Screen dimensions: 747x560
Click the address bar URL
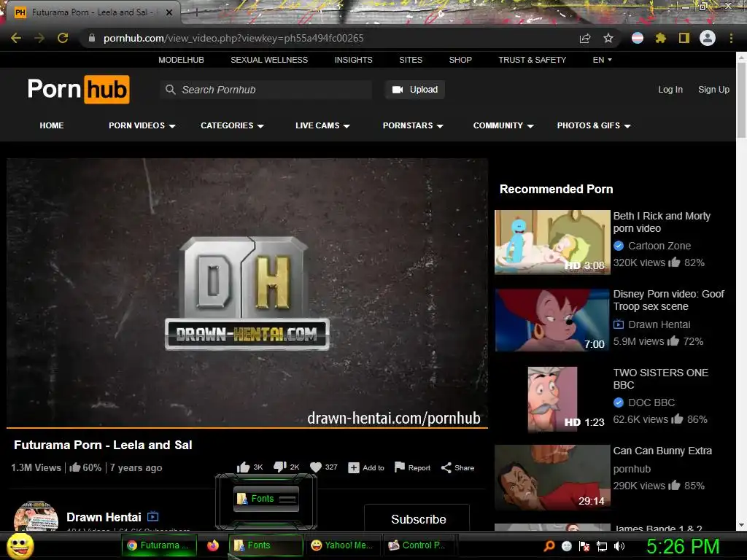pyautogui.click(x=233, y=38)
